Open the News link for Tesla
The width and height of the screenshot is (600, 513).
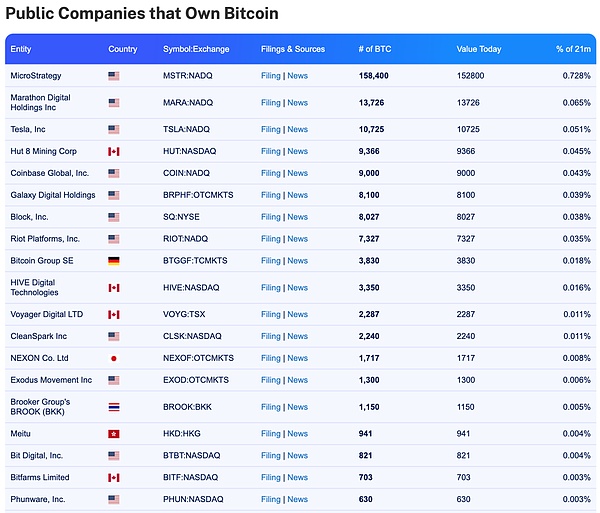click(x=297, y=130)
